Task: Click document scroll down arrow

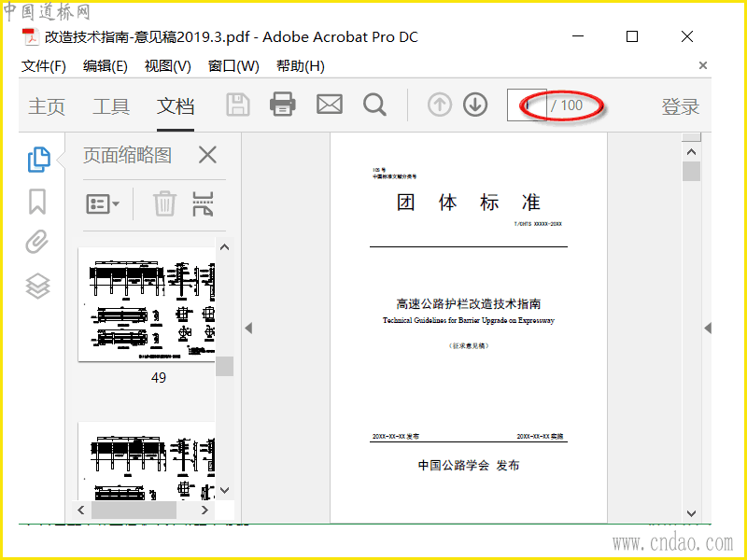Action: pos(691,513)
